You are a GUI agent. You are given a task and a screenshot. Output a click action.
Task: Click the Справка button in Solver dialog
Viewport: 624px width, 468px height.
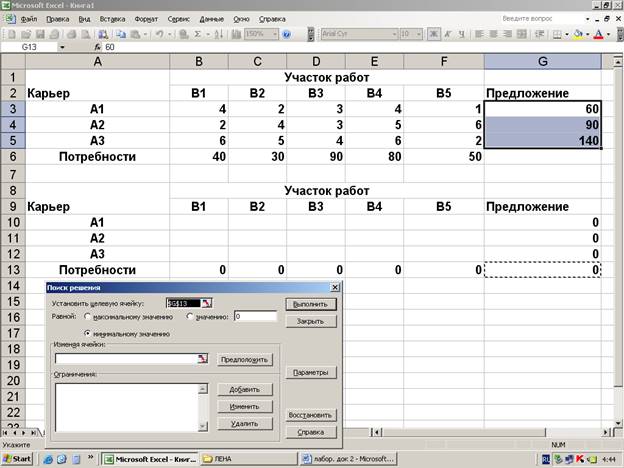click(311, 432)
